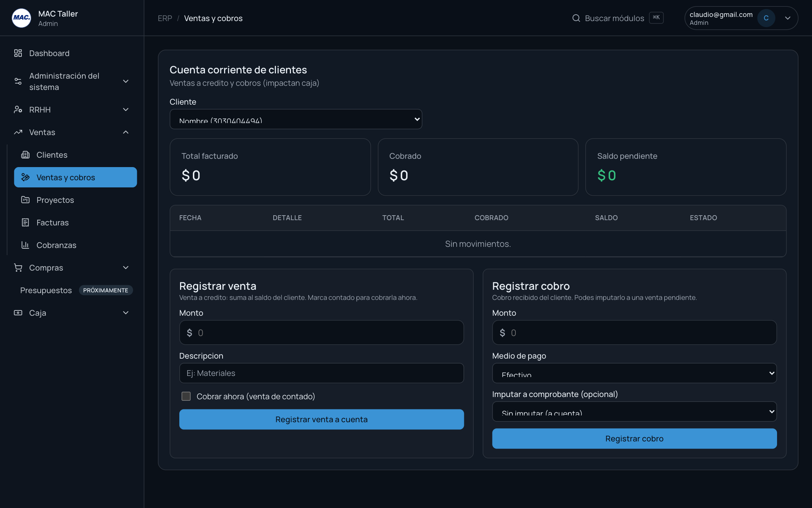The width and height of the screenshot is (812, 508).
Task: Open the Medio de pago dropdown
Action: [634, 373]
